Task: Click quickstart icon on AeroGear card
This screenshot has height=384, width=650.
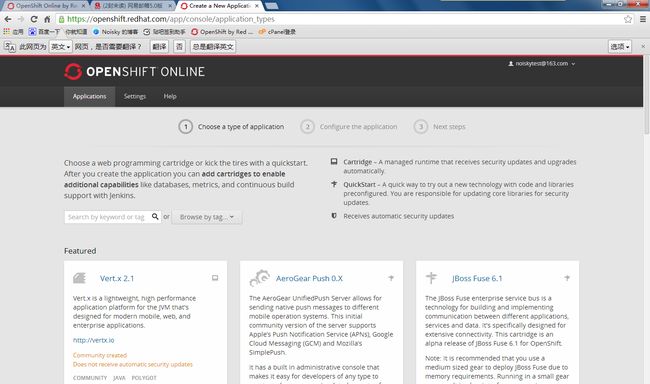Action: point(391,278)
